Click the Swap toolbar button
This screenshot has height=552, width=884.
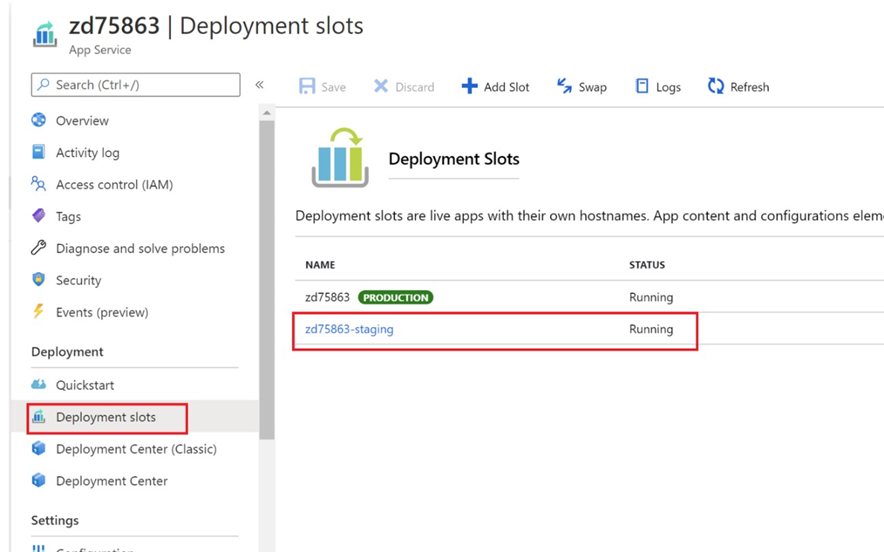(582, 87)
